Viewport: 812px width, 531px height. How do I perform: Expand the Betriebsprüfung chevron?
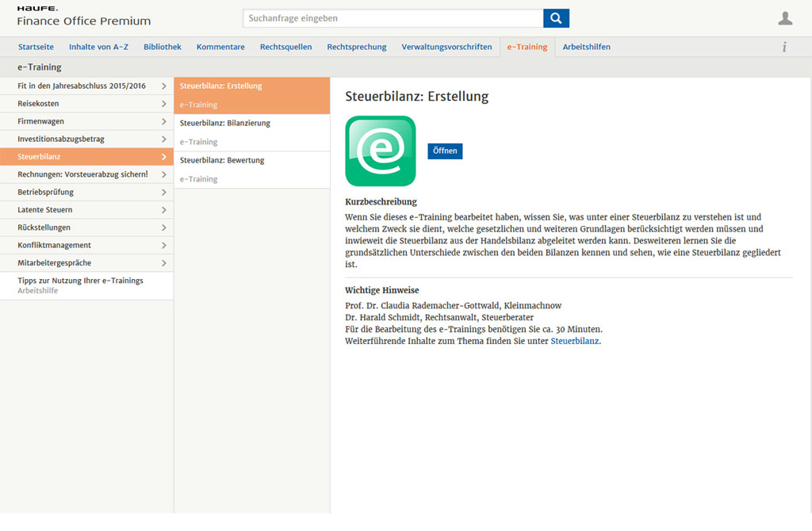point(163,192)
